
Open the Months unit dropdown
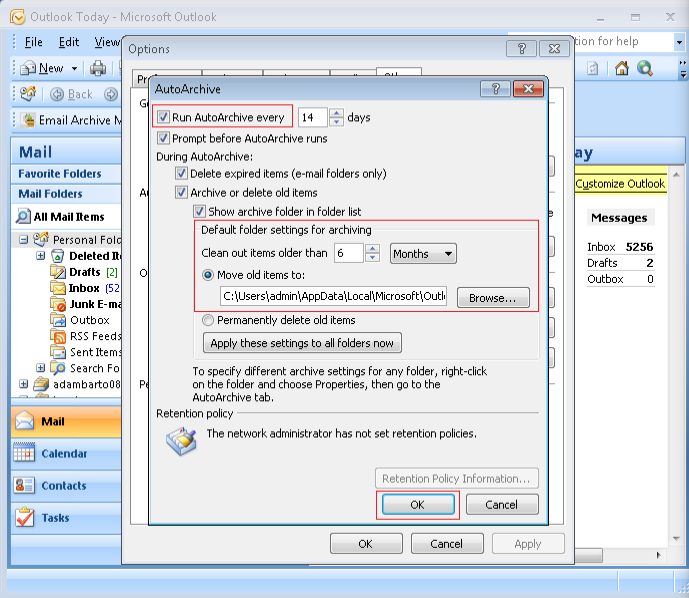coord(423,254)
